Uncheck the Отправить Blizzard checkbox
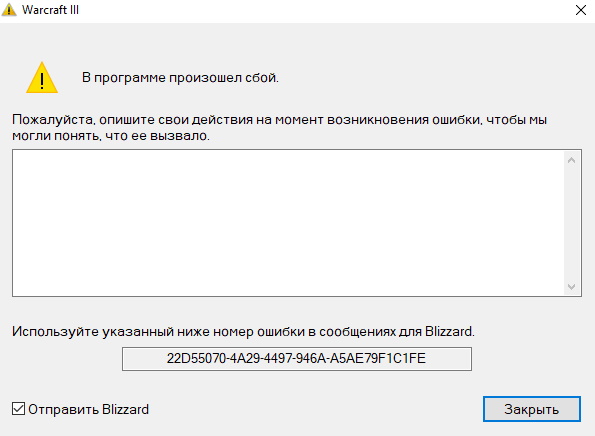Viewport: 595px width, 436px height. coord(18,409)
